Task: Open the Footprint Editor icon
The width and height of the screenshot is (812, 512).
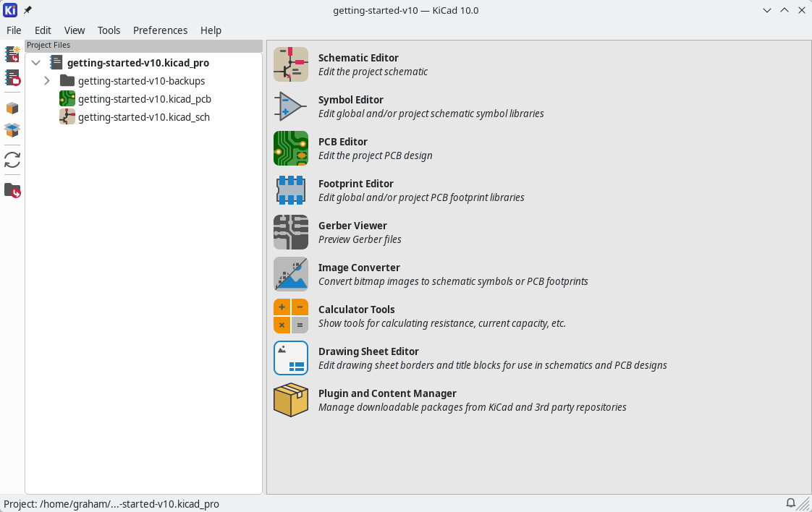Action: click(x=291, y=190)
